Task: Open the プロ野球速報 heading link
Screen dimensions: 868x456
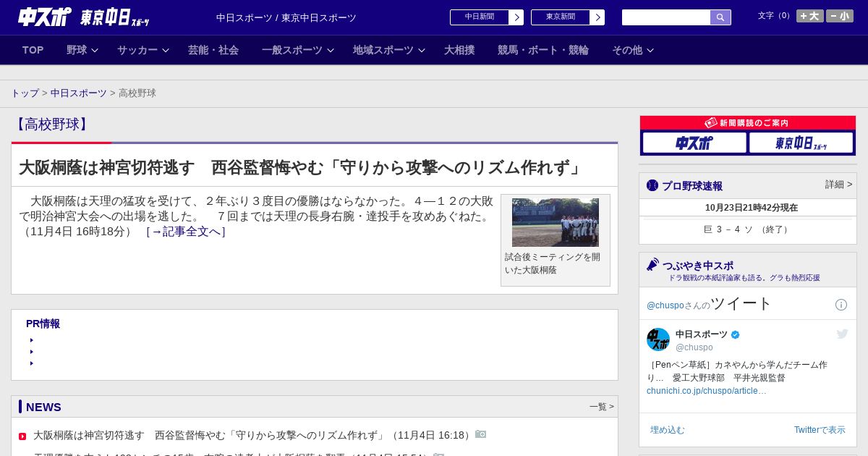Action: click(692, 186)
